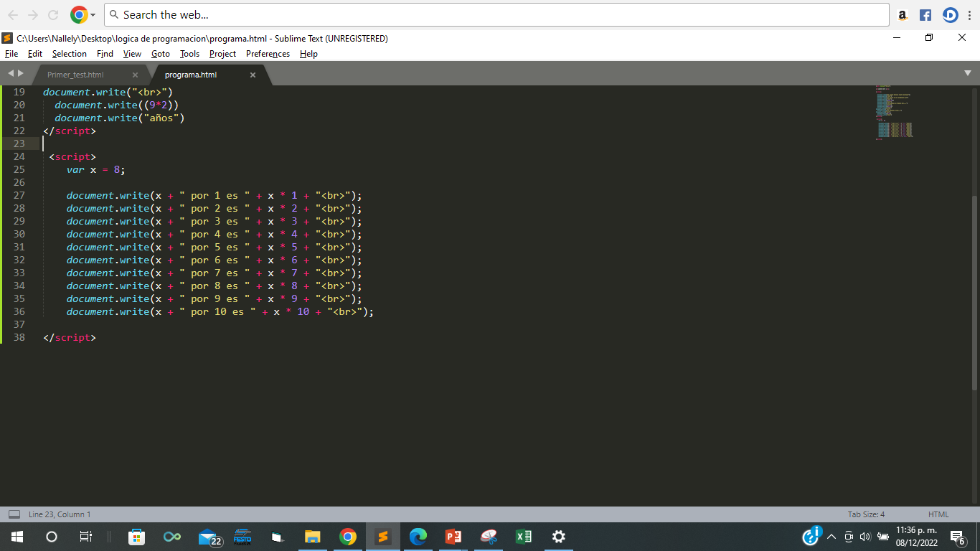
Task: Close the Primer_test.html tab
Action: (135, 75)
